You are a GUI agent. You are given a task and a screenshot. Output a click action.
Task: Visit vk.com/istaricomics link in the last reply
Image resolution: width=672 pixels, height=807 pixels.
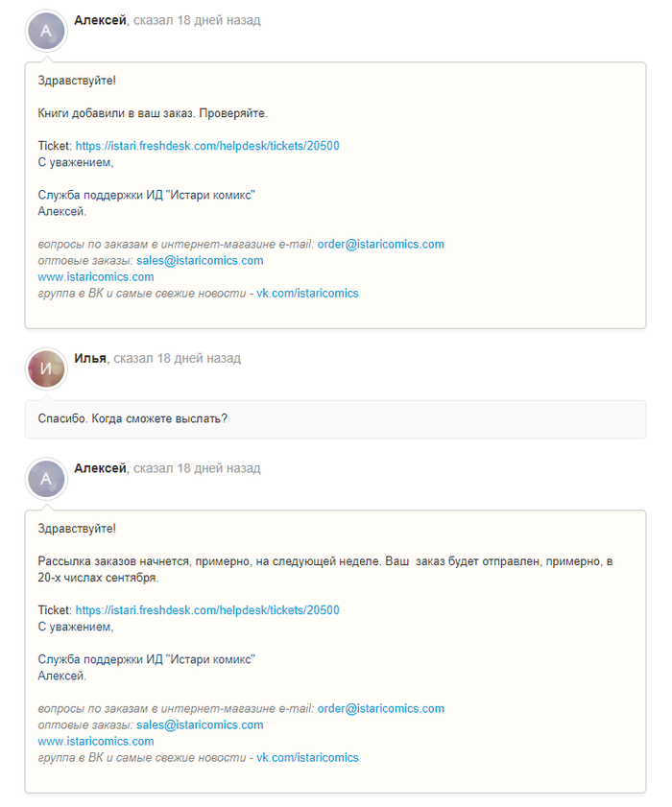pos(307,758)
